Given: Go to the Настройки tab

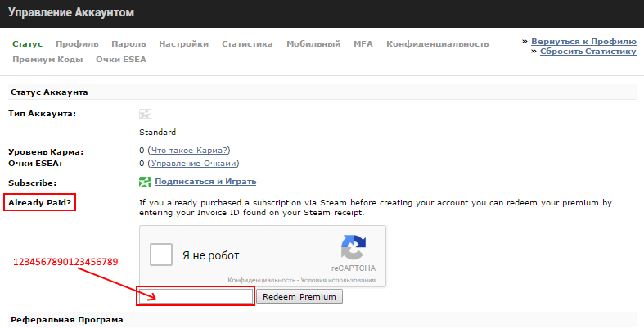Looking at the screenshot, I should tap(183, 44).
